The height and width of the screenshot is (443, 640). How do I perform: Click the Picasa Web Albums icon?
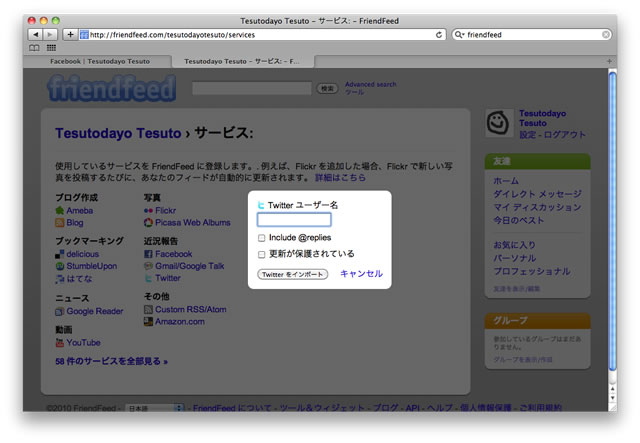click(148, 223)
